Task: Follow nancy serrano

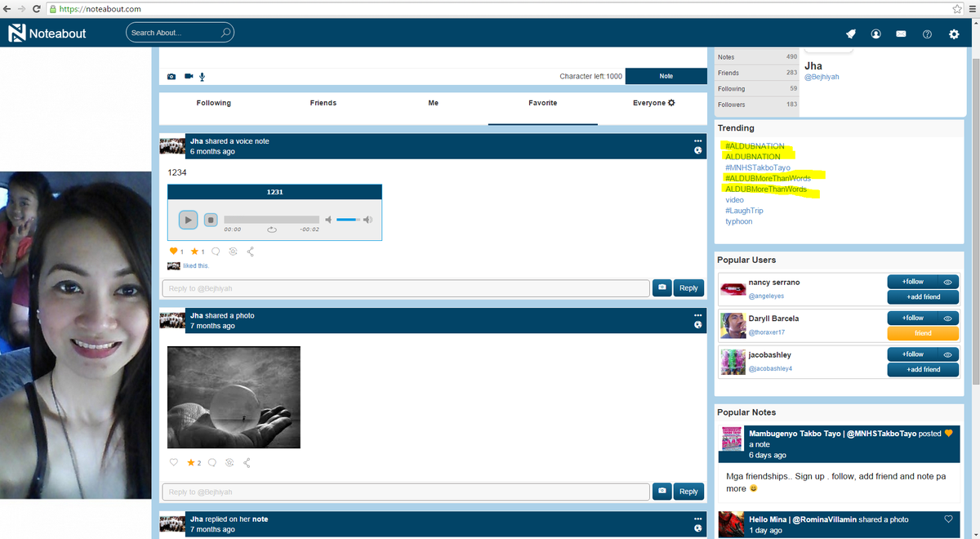Action: coord(913,282)
